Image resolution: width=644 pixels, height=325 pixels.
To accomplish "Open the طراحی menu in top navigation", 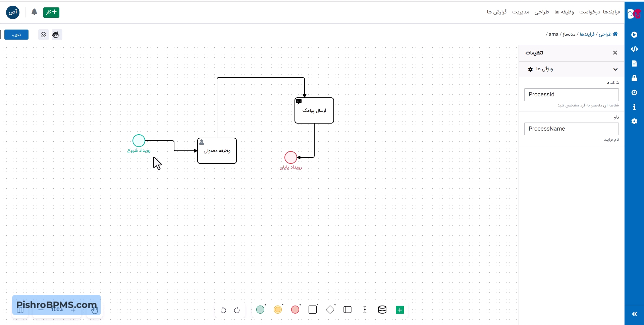I will click(x=542, y=12).
